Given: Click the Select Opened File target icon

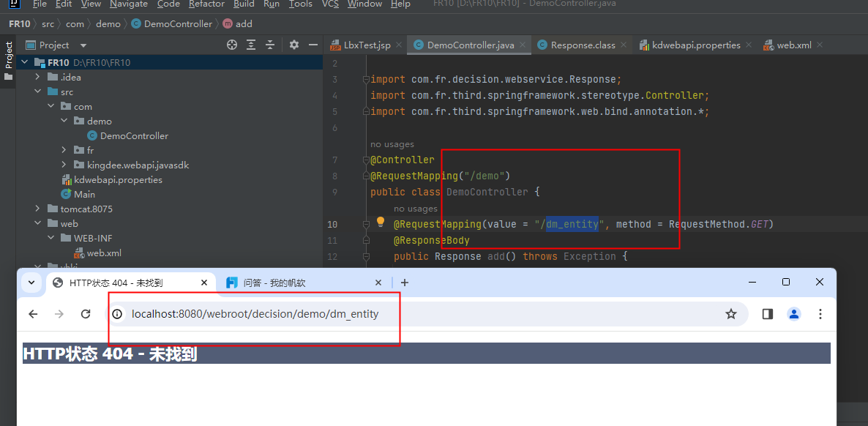Looking at the screenshot, I should click(232, 45).
